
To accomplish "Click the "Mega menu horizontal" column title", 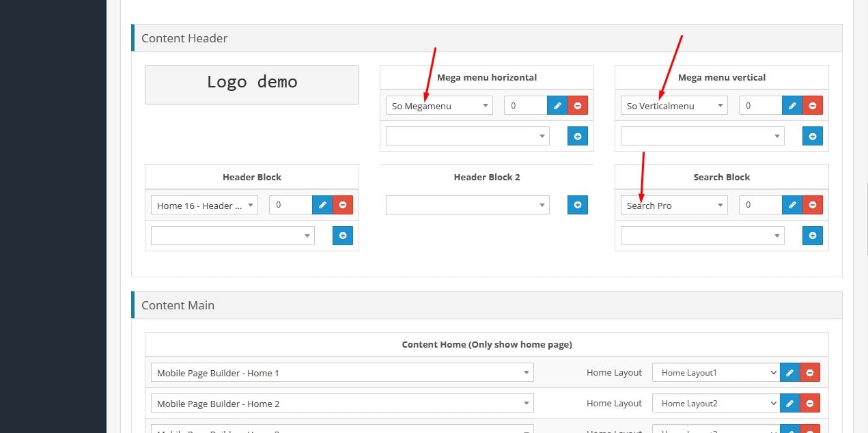I will click(x=487, y=77).
